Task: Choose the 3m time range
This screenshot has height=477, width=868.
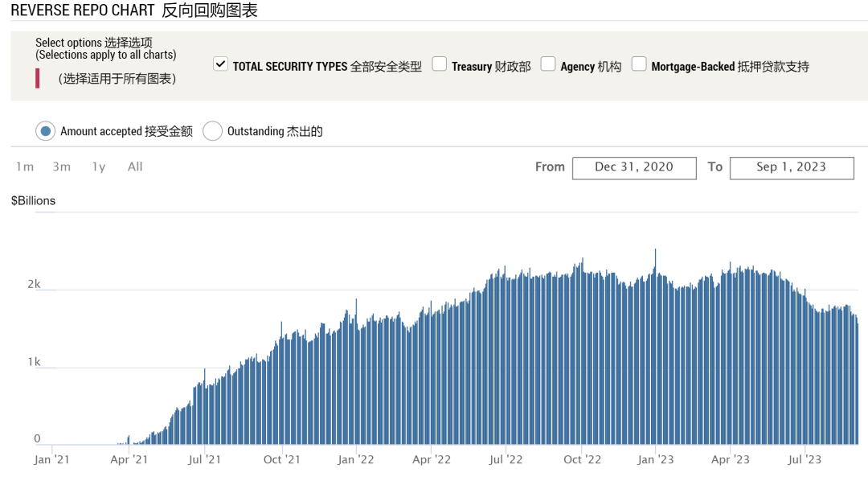Action: point(62,167)
